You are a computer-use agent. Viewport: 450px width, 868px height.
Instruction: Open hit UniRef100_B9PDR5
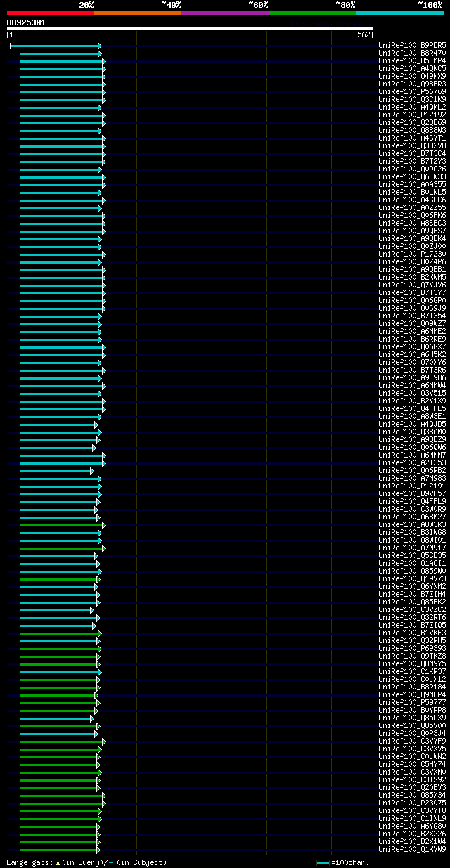pos(412,45)
